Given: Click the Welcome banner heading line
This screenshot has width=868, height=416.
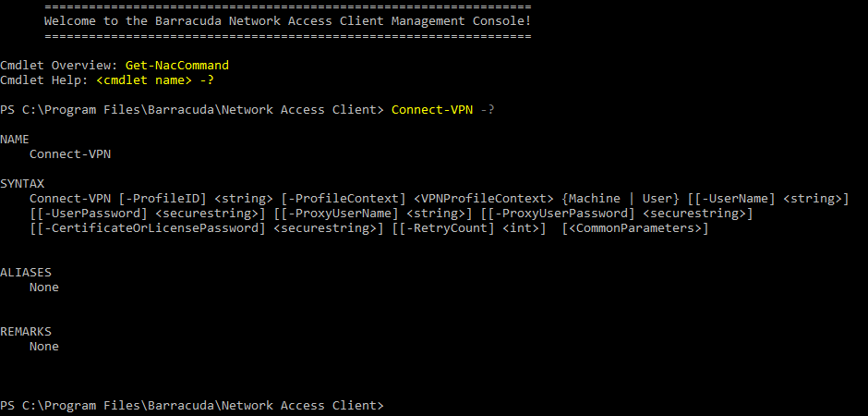Looking at the screenshot, I should pyautogui.click(x=287, y=21).
